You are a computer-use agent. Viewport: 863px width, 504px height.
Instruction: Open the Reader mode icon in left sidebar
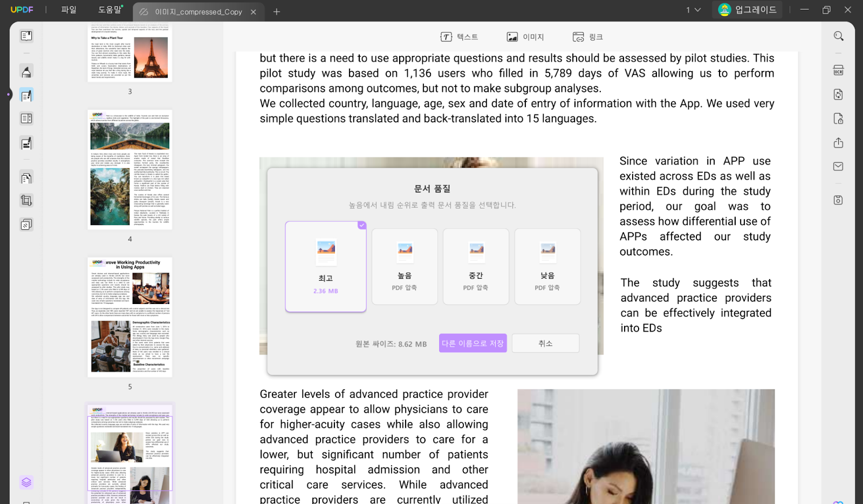click(26, 36)
